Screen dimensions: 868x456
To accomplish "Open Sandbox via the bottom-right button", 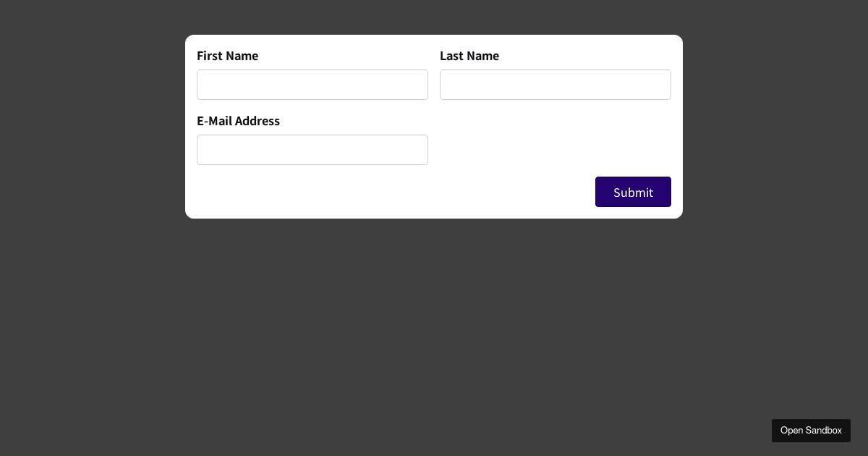I will [x=811, y=431].
